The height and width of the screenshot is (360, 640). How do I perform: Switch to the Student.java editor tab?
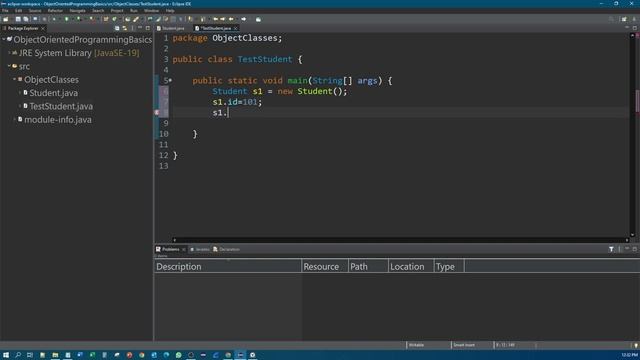click(171, 28)
